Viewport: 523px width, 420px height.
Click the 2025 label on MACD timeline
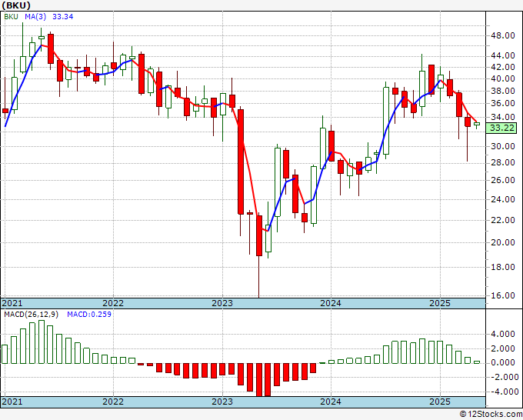click(440, 402)
